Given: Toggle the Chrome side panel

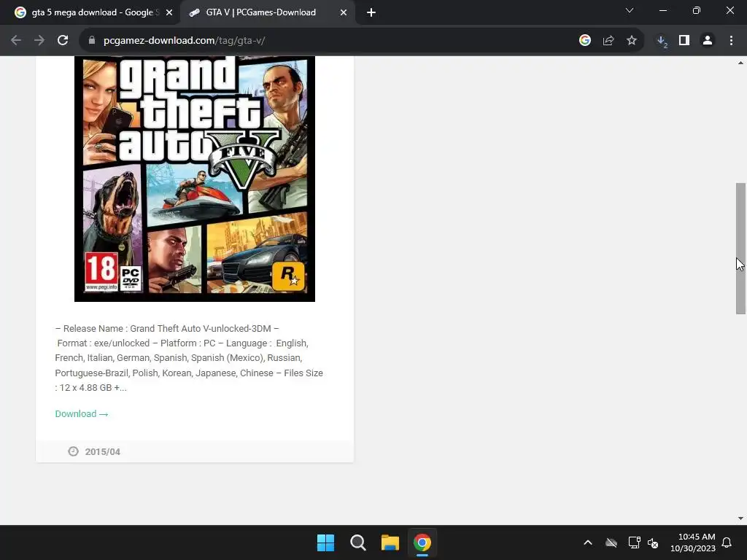Looking at the screenshot, I should pyautogui.click(x=684, y=41).
